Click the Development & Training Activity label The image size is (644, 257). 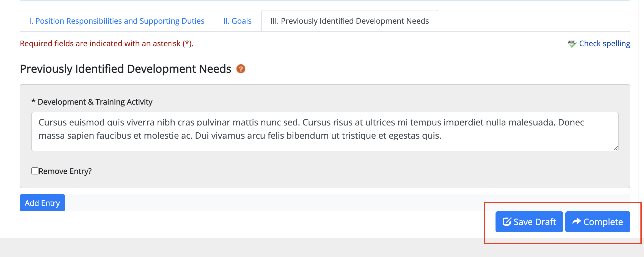92,102
